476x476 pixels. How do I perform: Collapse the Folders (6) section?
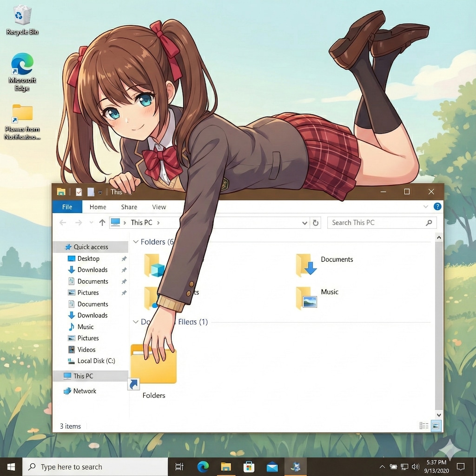tap(135, 242)
